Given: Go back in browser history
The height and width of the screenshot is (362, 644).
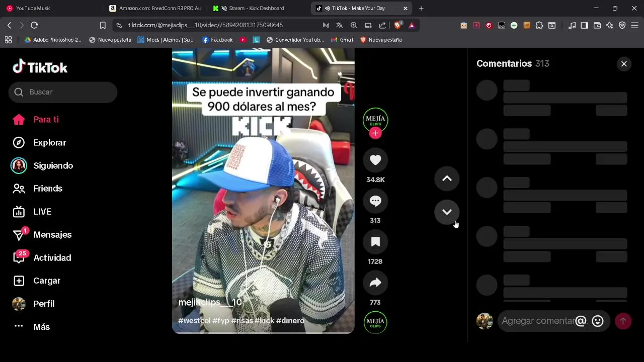Looking at the screenshot, I should (9, 25).
